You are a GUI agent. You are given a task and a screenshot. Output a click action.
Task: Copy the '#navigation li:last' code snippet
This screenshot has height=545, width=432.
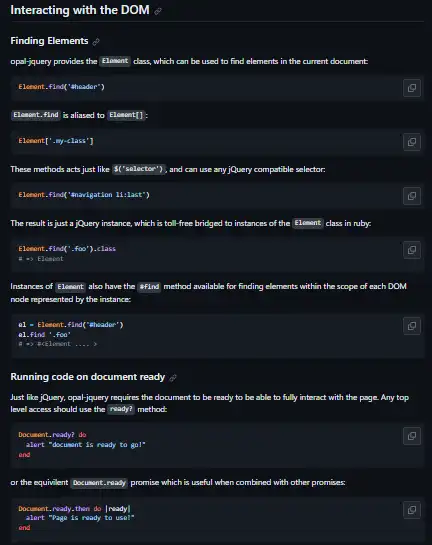coord(412,196)
